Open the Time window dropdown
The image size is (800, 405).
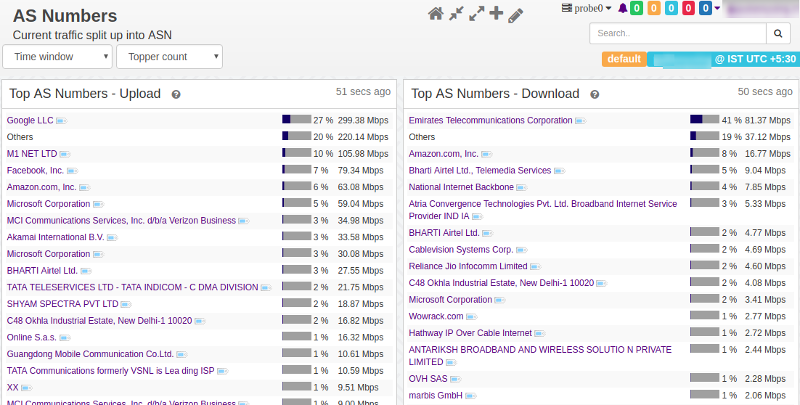[x=57, y=57]
